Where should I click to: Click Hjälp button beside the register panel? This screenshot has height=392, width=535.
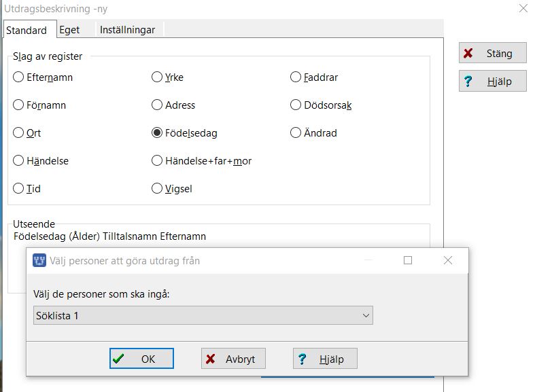pos(493,82)
